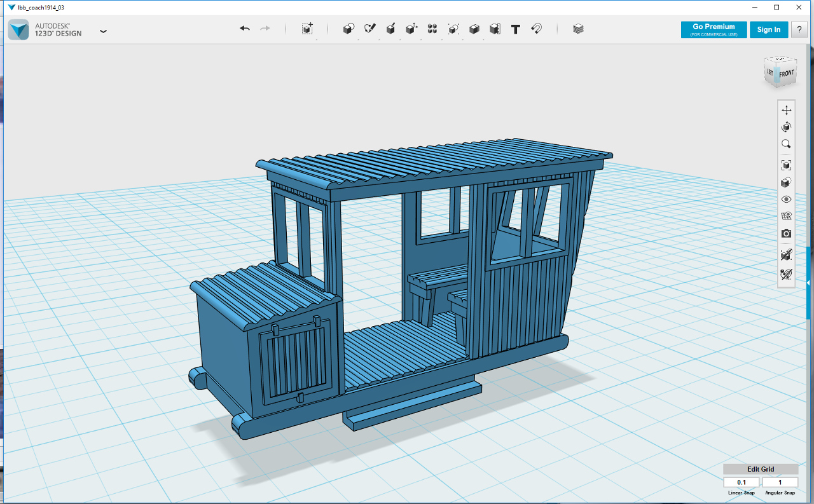Open the Help question mark button
Image resolution: width=814 pixels, height=504 pixels.
pos(799,29)
